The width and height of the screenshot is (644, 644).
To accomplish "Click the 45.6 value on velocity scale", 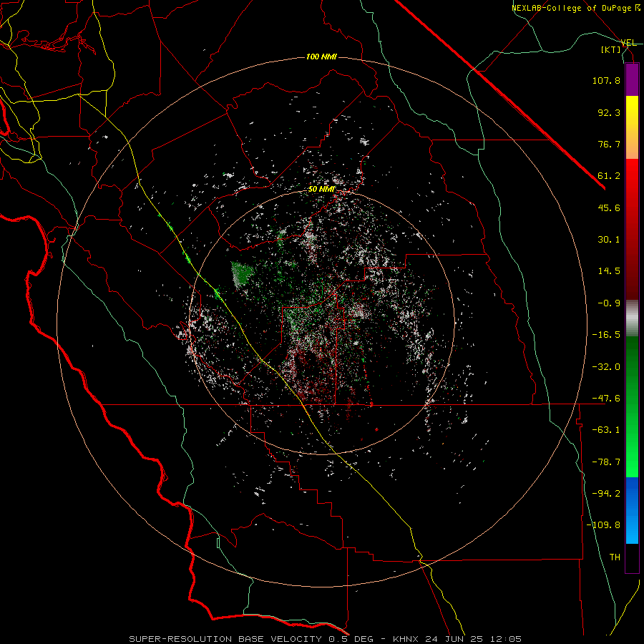I will tap(609, 208).
